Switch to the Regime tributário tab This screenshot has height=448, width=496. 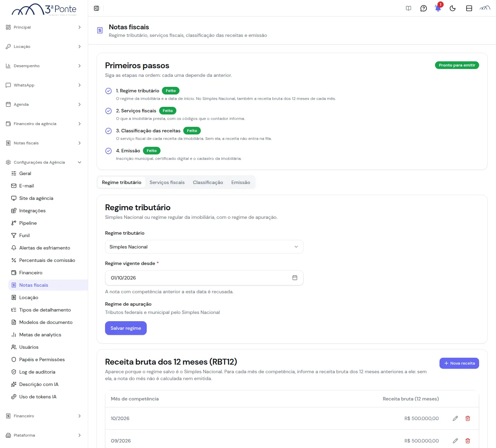pos(122,182)
